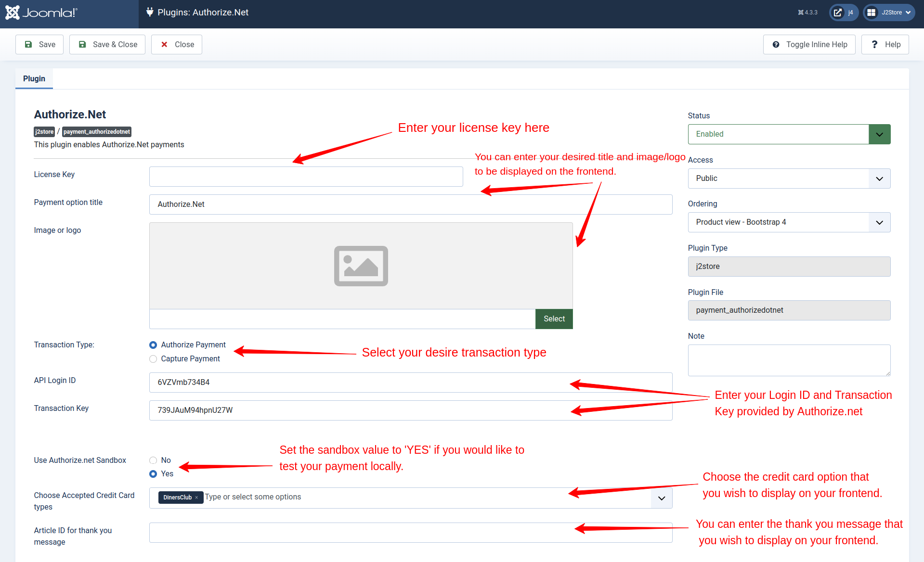Focus the License Key field
Image resolution: width=924 pixels, height=562 pixels.
click(306, 177)
